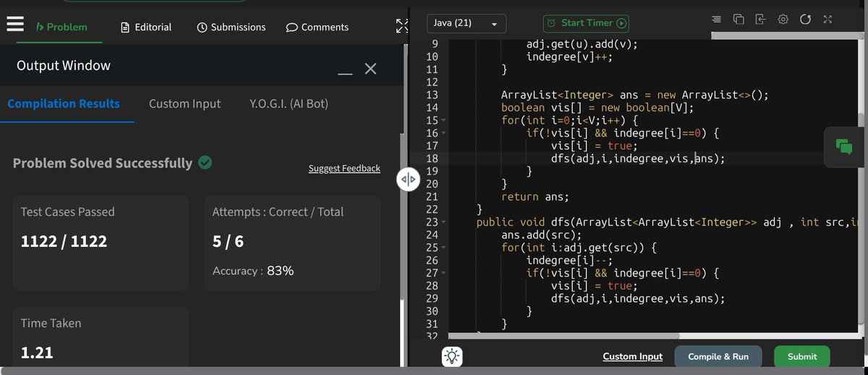Toggle fullscreen editor mode
Screen dimensions: 868x375
827,19
